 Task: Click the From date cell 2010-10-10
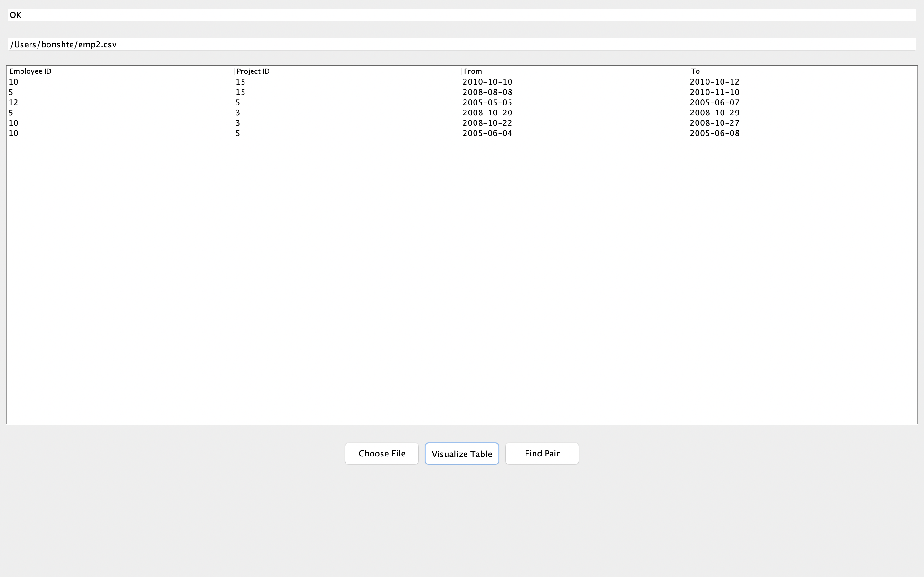click(487, 82)
